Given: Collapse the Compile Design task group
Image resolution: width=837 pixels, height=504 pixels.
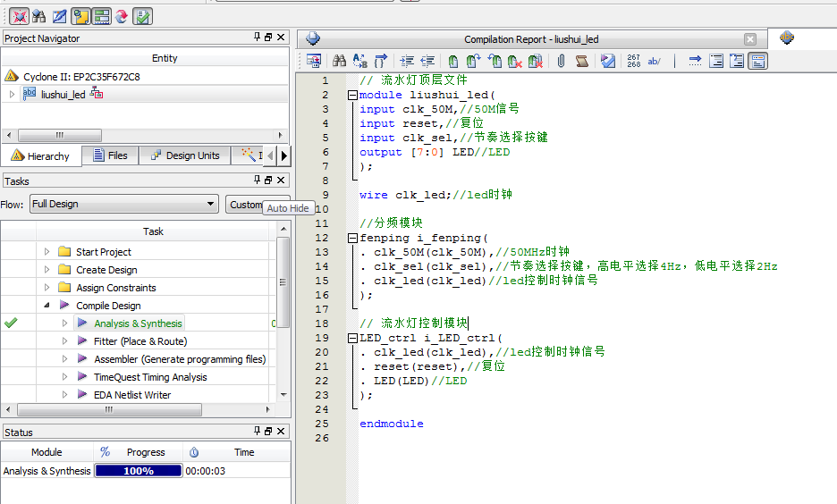Looking at the screenshot, I should click(x=47, y=306).
